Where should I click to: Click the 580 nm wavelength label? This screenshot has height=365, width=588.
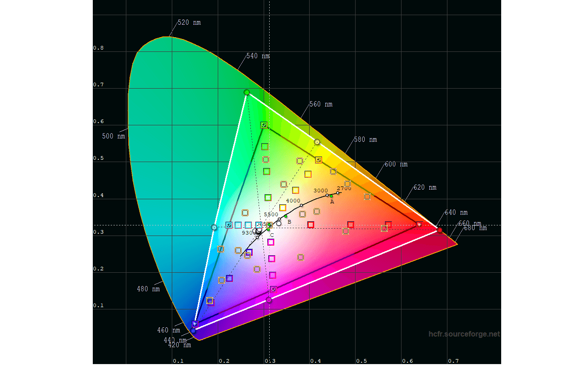(x=365, y=140)
